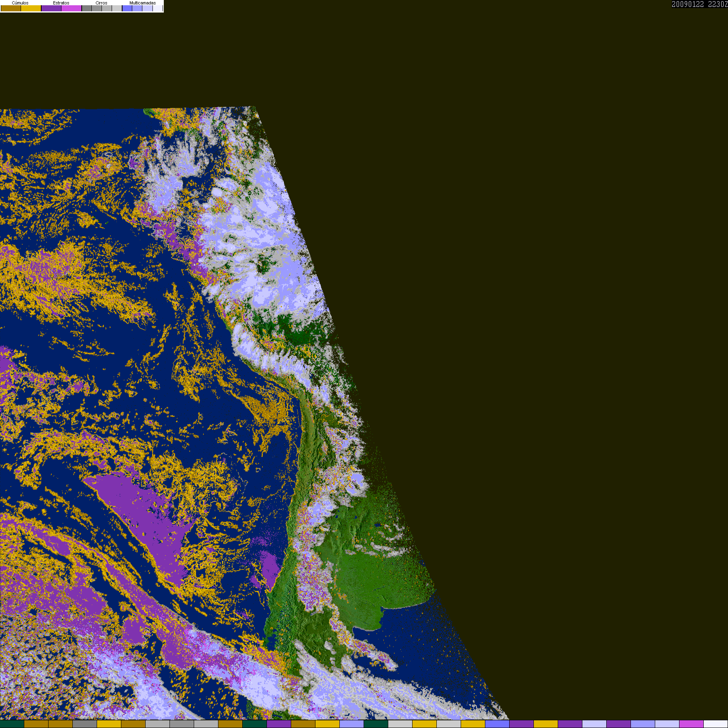This screenshot has height=728, width=728.
Task: Click first dark green cell in bottom strip
Action: coord(12,724)
